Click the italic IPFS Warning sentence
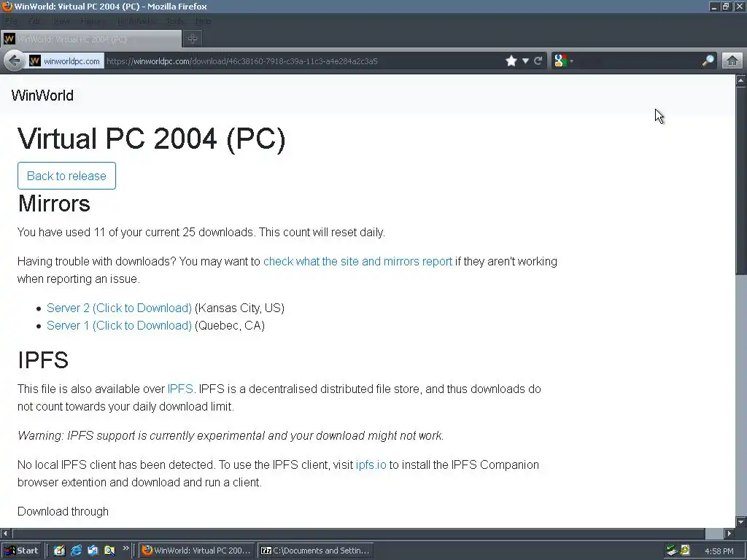The image size is (747, 560). click(231, 436)
